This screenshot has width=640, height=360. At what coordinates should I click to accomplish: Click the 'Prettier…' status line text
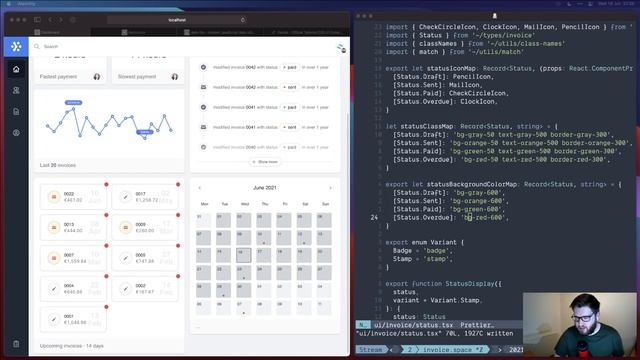coord(477,325)
